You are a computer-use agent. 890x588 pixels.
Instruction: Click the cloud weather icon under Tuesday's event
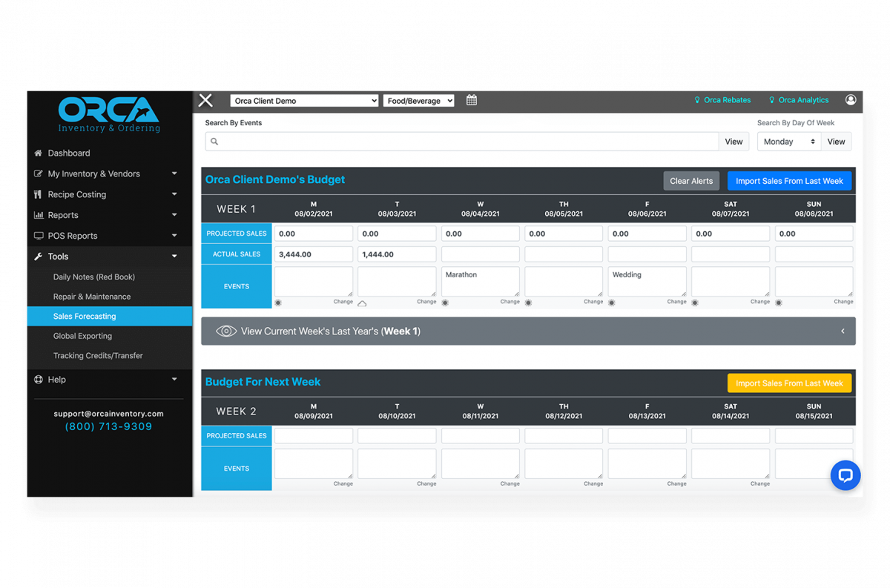tap(363, 303)
